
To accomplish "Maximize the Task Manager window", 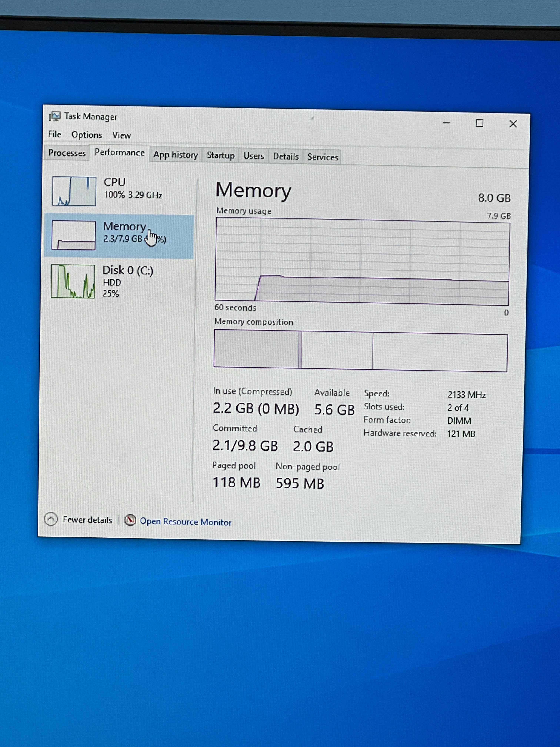I will click(479, 123).
